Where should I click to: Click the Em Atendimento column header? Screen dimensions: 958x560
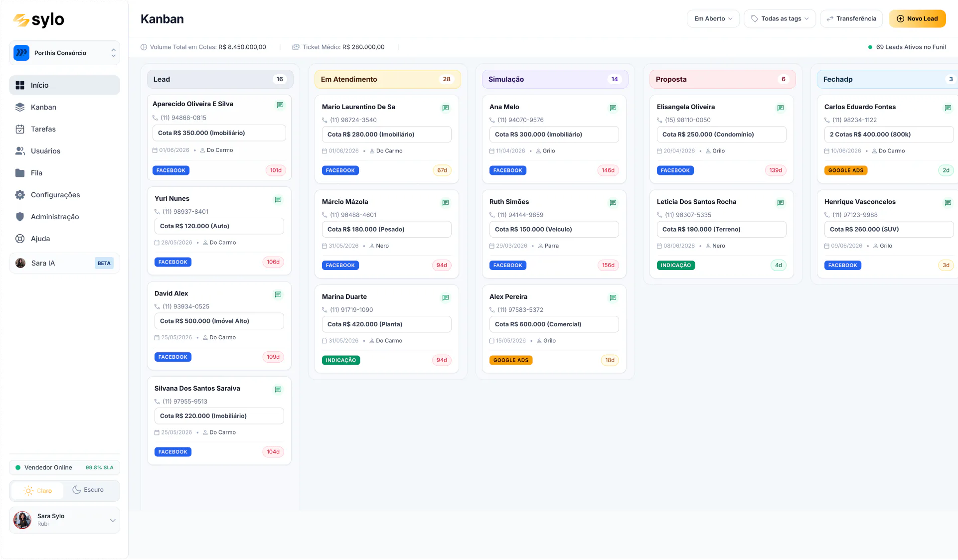387,79
